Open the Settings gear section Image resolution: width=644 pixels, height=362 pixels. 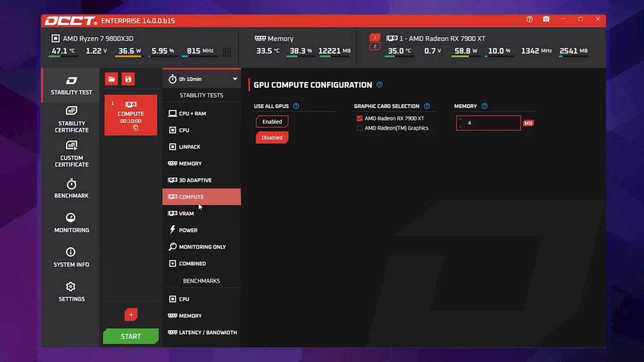click(x=71, y=292)
